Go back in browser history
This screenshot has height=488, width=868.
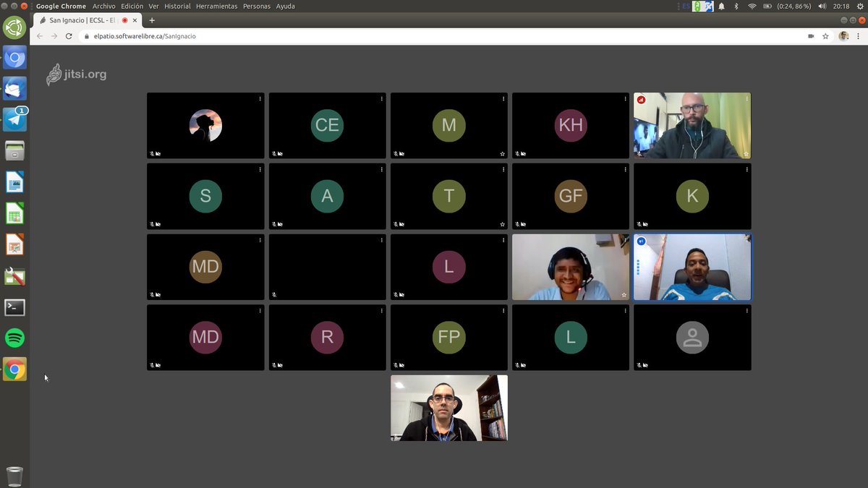coord(41,36)
